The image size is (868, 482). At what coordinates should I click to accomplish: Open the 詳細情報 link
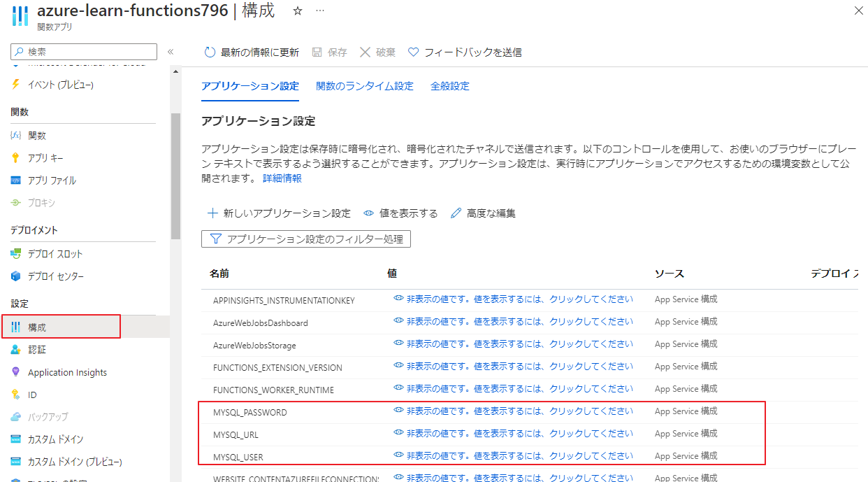tap(282, 178)
